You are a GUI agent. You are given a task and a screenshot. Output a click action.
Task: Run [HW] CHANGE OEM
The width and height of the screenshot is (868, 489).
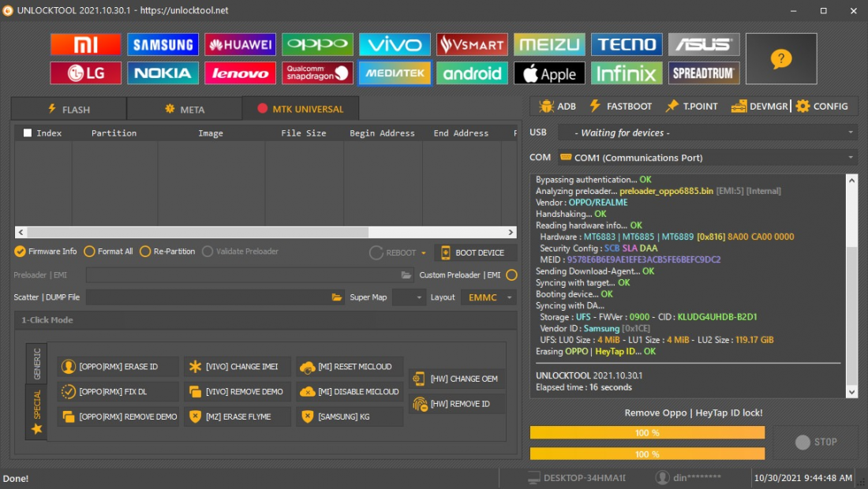click(x=457, y=379)
